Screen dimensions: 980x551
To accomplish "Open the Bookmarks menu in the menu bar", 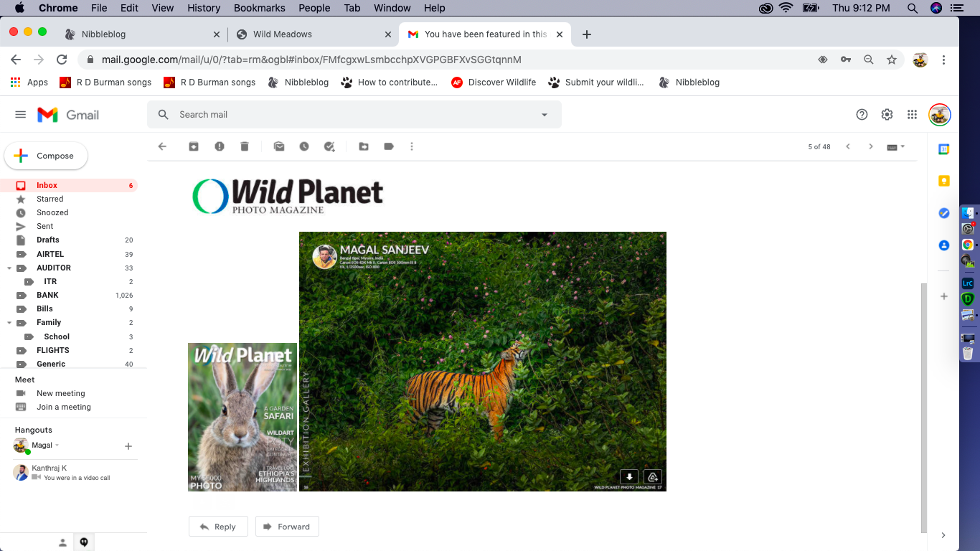I will pyautogui.click(x=259, y=8).
